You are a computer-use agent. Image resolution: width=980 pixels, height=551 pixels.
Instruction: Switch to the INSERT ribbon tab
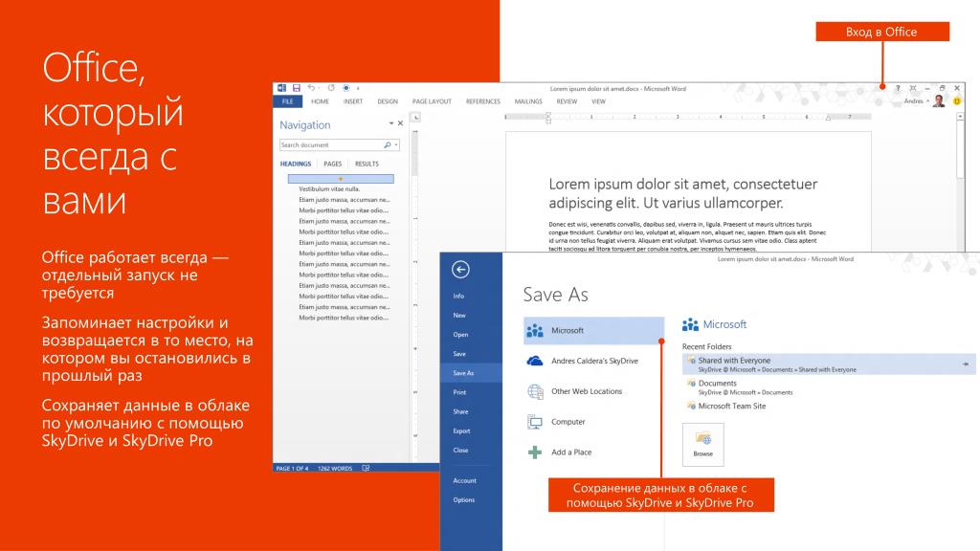click(353, 101)
